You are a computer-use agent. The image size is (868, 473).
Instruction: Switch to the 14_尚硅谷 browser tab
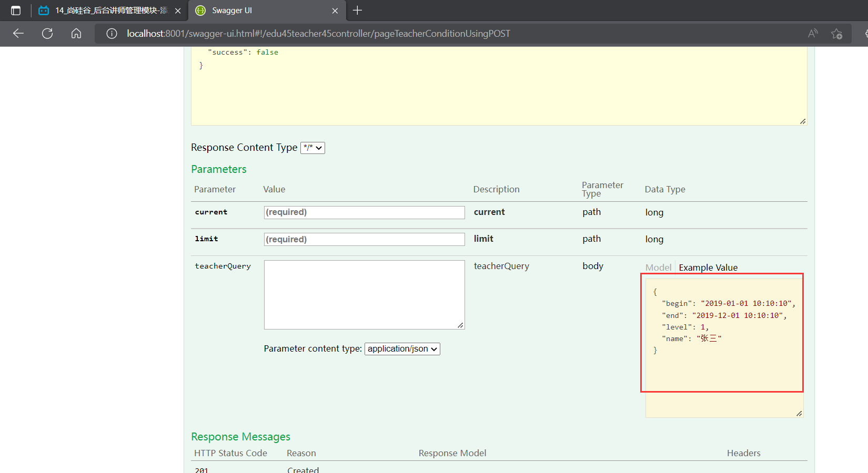pos(110,11)
